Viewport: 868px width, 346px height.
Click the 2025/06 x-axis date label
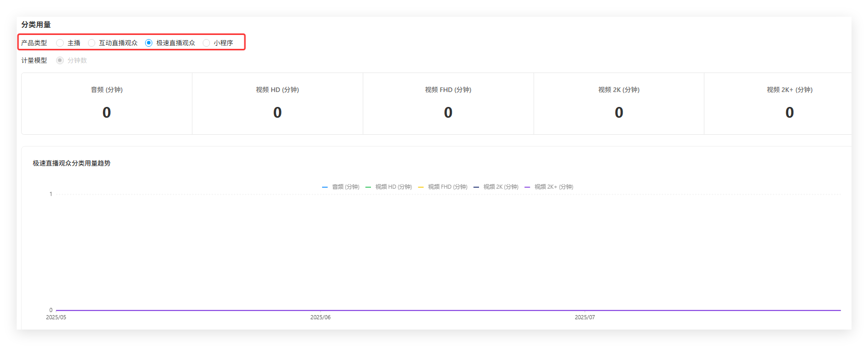click(x=321, y=318)
